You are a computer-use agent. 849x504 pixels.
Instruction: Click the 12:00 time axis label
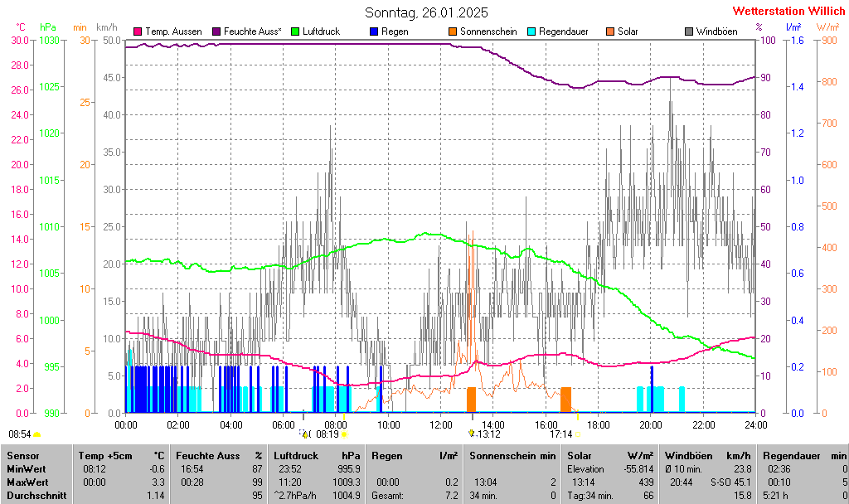pos(441,425)
